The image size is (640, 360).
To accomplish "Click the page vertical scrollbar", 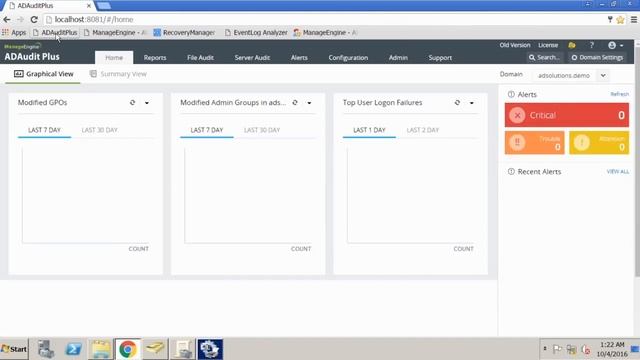I will [x=637, y=159].
